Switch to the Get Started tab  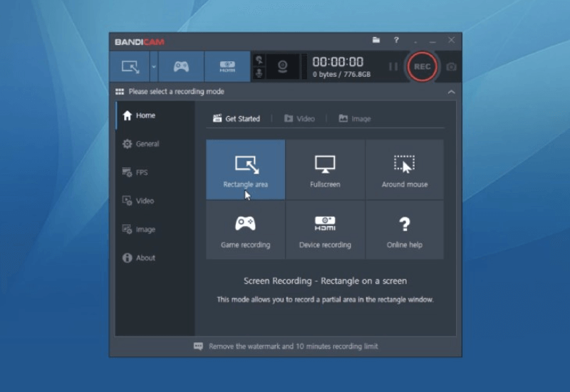[x=237, y=118]
